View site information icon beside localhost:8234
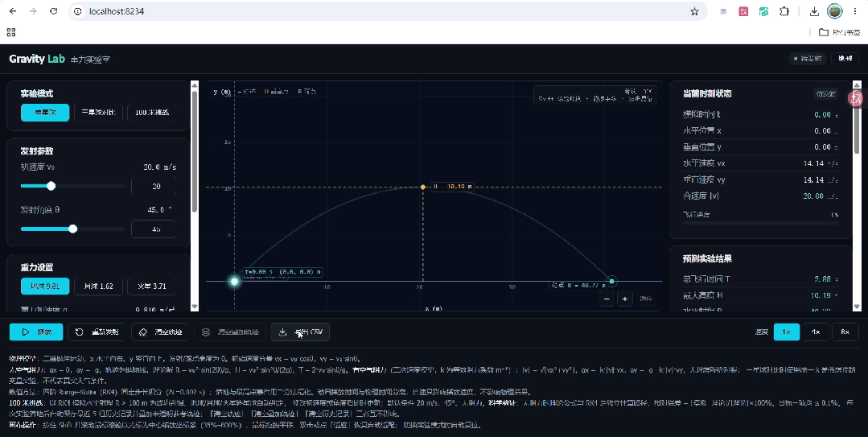This screenshot has height=437, width=868. tap(78, 11)
